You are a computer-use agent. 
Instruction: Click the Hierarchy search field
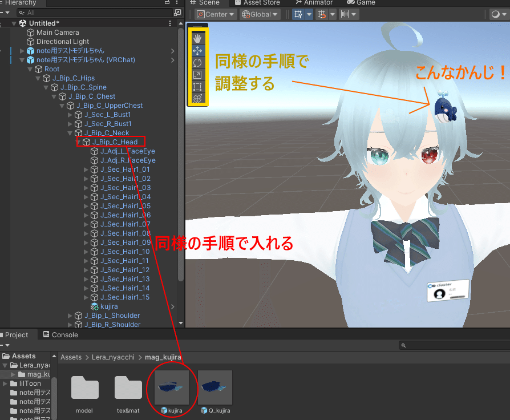(94, 13)
